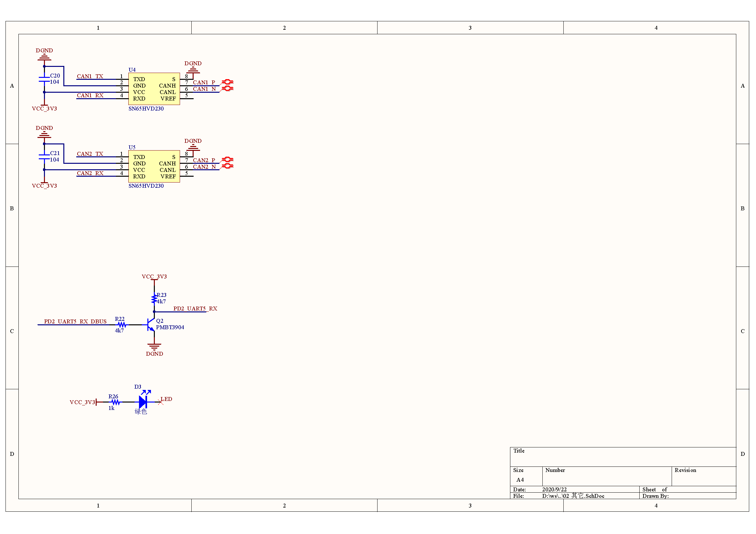Select the D3 designator text
Viewport: 756px width, 534px height.
[138, 387]
